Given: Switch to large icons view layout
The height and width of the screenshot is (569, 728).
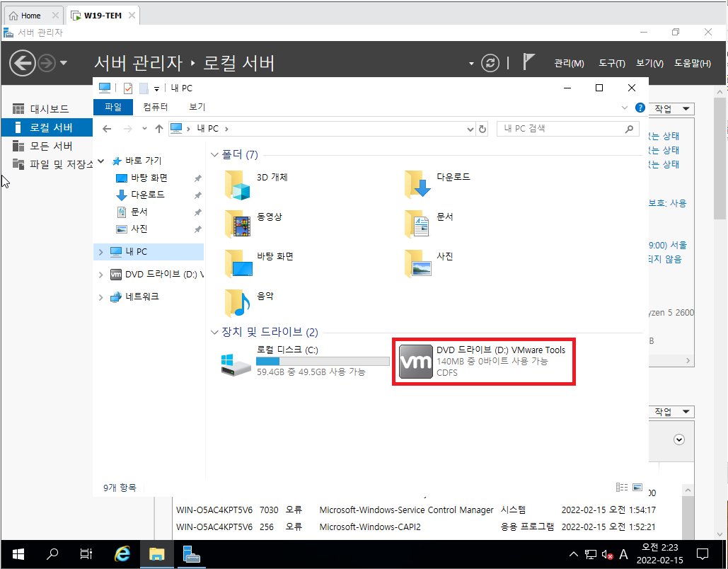Looking at the screenshot, I should click(x=637, y=487).
